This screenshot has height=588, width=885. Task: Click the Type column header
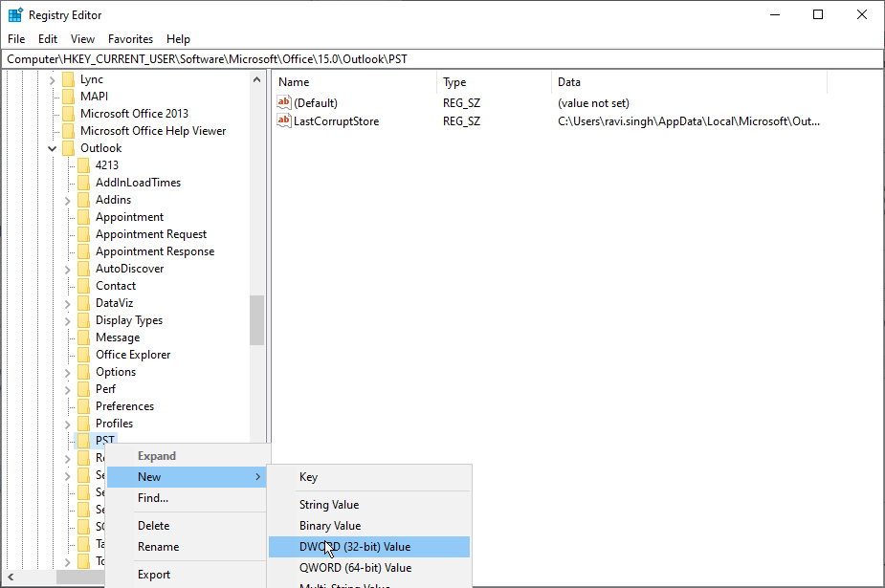pyautogui.click(x=494, y=82)
